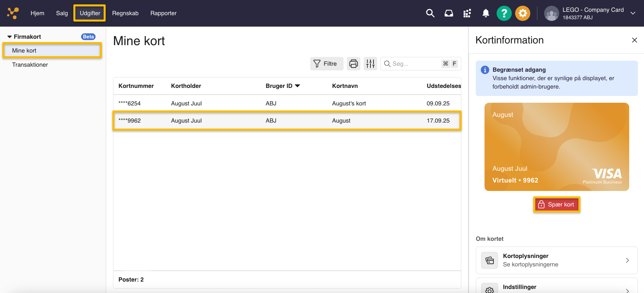Open the Rapporter menu
This screenshot has height=293, width=644.
pos(163,13)
